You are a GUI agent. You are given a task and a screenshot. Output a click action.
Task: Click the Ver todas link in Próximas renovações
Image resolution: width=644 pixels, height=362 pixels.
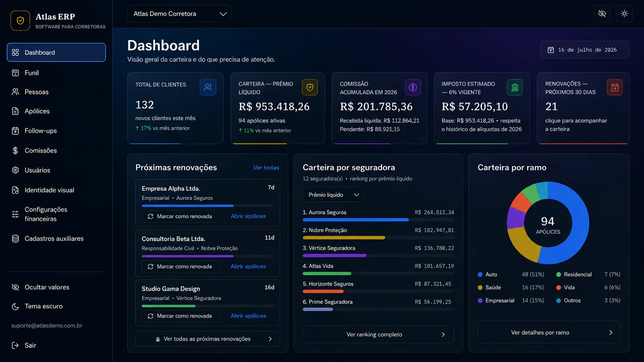point(266,168)
